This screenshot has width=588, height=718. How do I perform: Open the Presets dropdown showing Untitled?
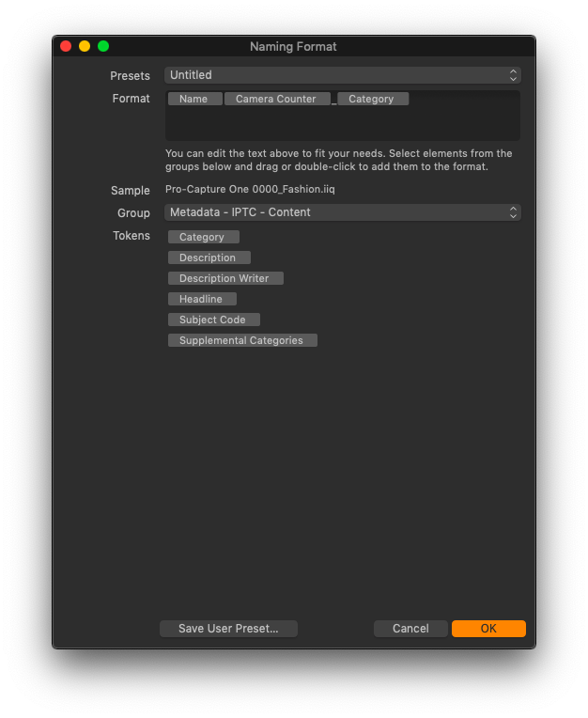[x=342, y=75]
